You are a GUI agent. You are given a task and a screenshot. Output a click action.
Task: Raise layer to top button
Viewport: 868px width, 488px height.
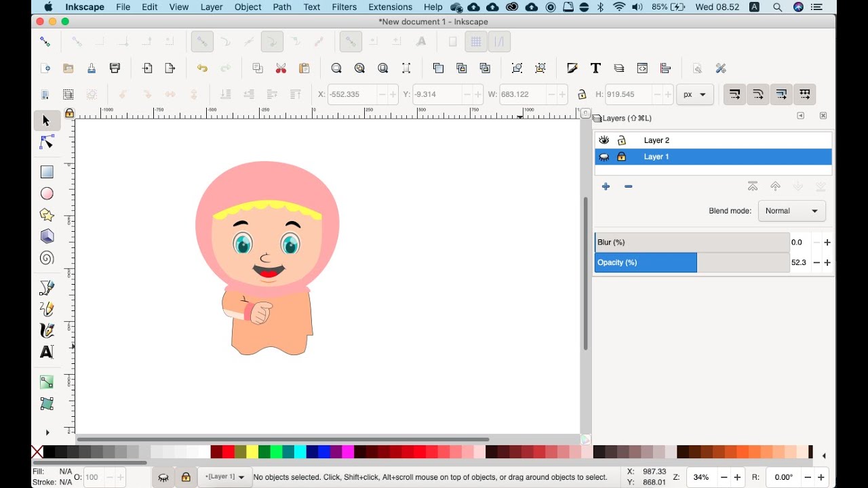(x=753, y=186)
